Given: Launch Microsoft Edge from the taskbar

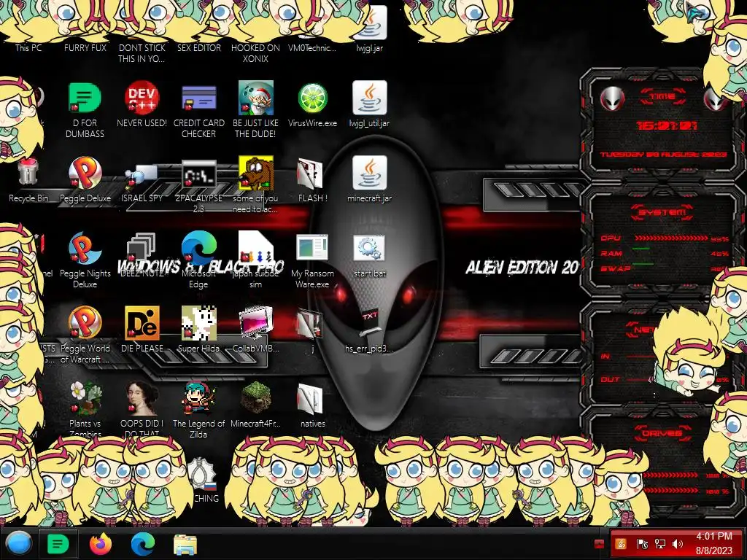Looking at the screenshot, I should coord(143,544).
